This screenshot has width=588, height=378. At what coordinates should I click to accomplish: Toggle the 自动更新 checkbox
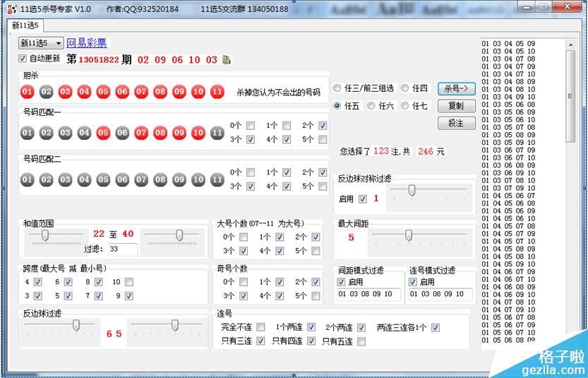pyautogui.click(x=23, y=59)
